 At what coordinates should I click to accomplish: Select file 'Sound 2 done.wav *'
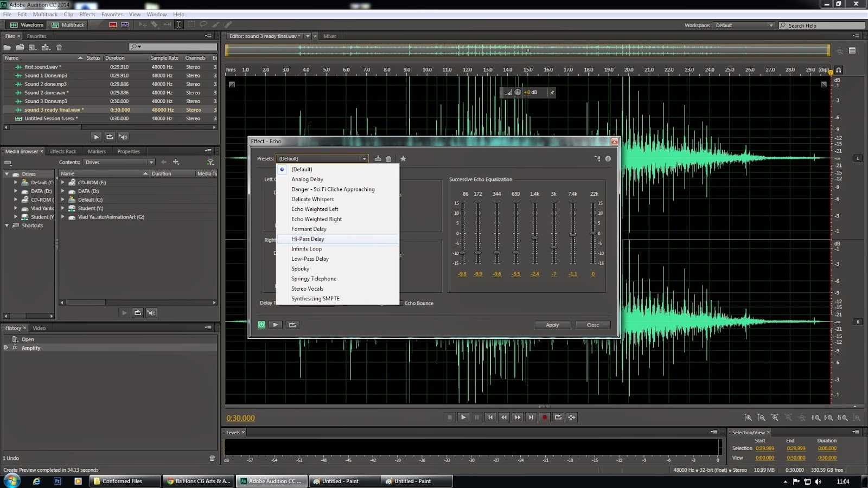[x=110, y=93]
